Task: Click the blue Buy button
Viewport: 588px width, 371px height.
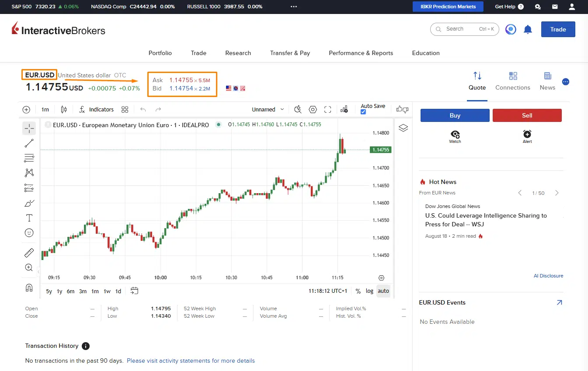Action: coord(455,115)
